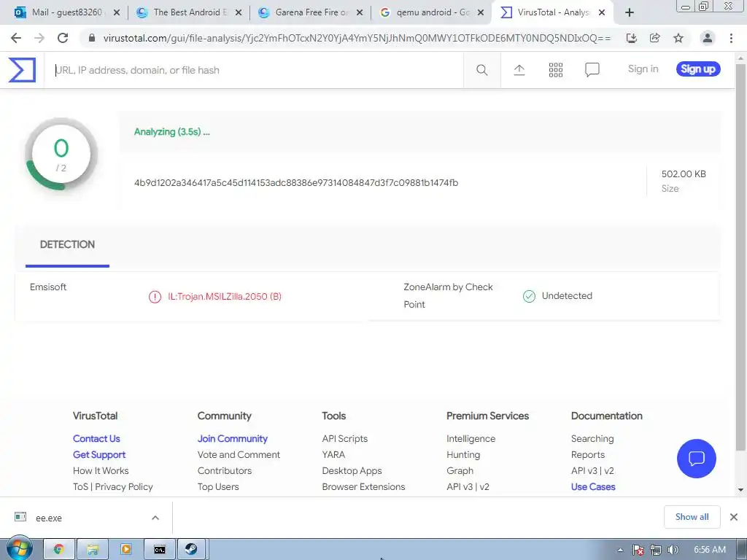Viewport: 747px width, 560px height.
Task: Open the command prompt taskbar icon
Action: pyautogui.click(x=160, y=550)
